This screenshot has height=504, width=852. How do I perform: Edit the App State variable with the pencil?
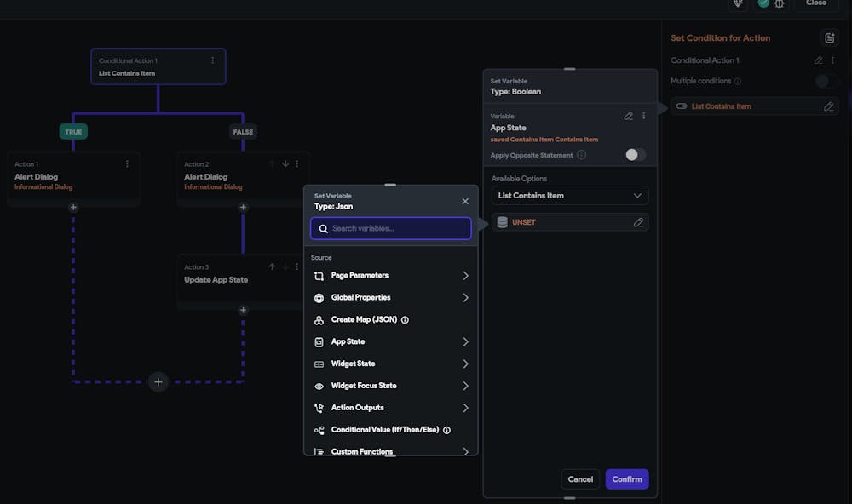628,117
